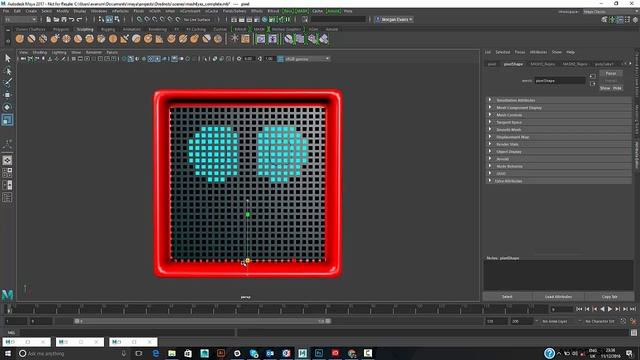Open the Windows menu
Screen dimensions: 640x360
tap(99, 11)
